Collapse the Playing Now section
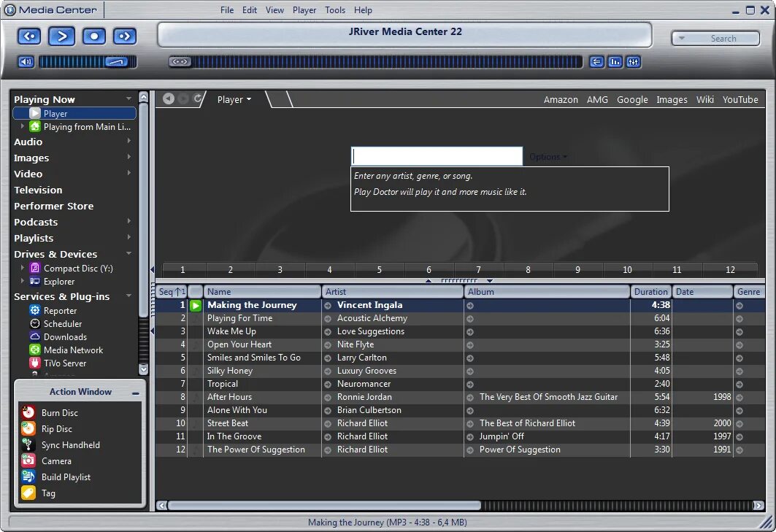Image resolution: width=776 pixels, height=532 pixels. point(128,99)
